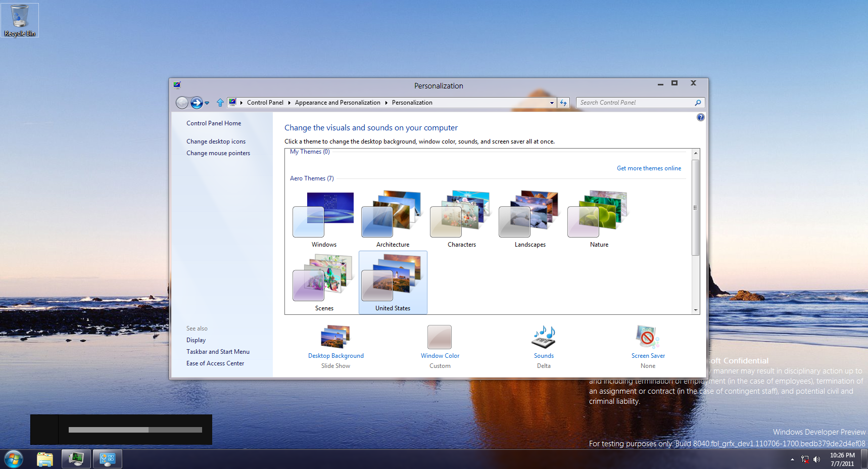Click the theme list scrollbar thumb
868x469 pixels.
tap(696, 208)
